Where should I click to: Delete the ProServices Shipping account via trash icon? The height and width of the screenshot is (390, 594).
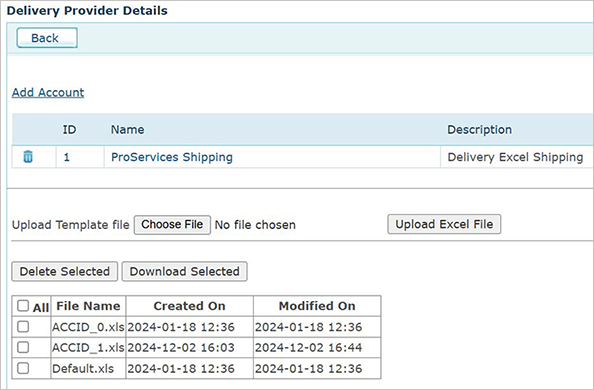point(28,157)
